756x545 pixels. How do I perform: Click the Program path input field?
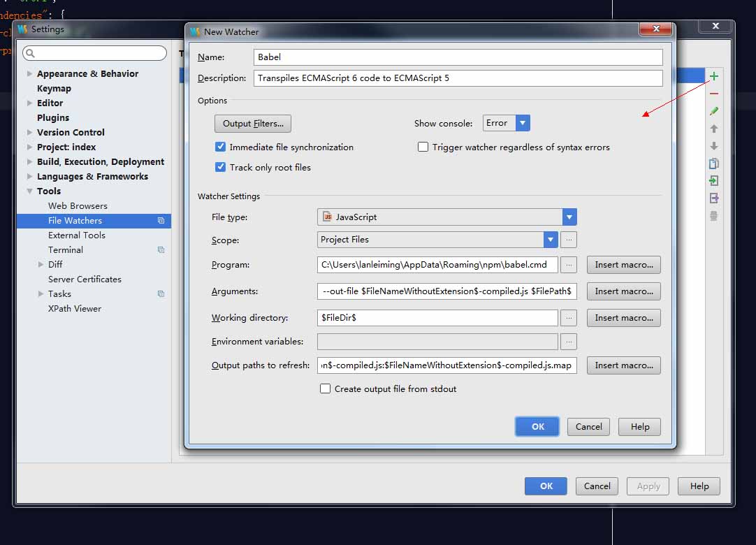tap(437, 265)
